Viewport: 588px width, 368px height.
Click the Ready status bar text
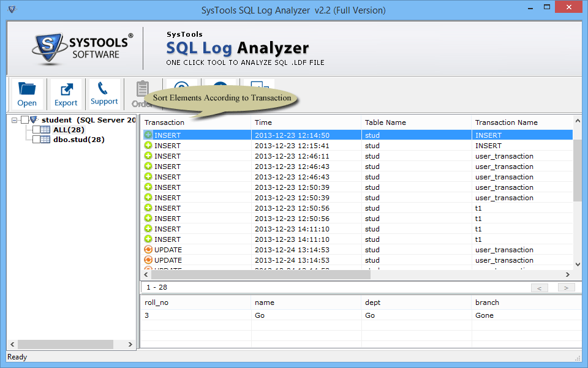pyautogui.click(x=17, y=357)
